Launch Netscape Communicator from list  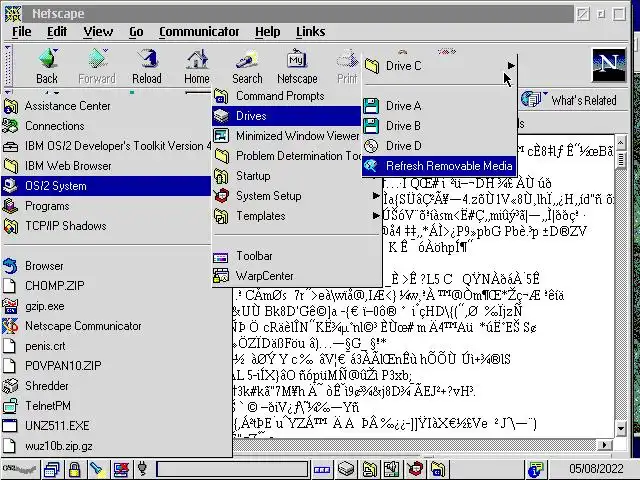pyautogui.click(x=116, y=326)
